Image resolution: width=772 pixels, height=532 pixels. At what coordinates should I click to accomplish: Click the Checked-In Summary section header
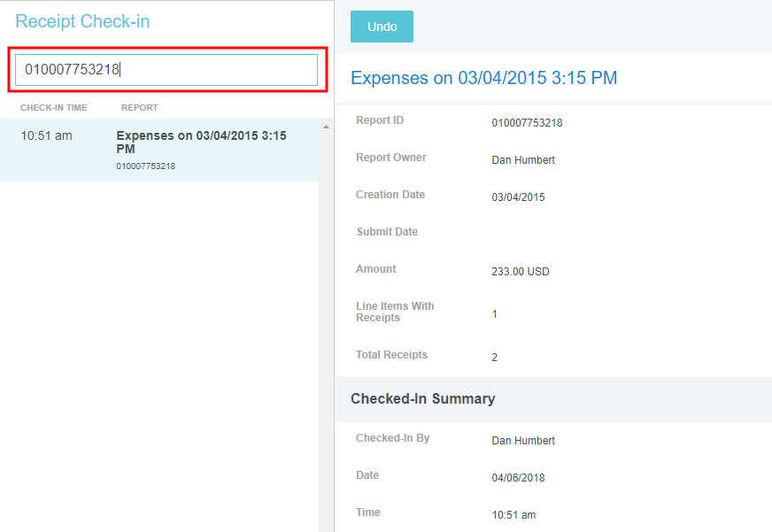click(422, 399)
